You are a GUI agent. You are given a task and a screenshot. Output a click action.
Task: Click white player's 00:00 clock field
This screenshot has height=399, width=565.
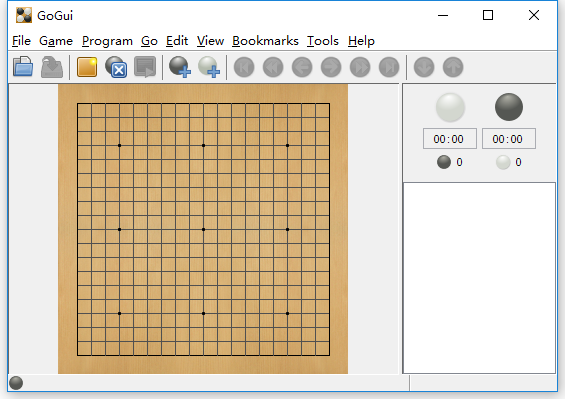(450, 139)
